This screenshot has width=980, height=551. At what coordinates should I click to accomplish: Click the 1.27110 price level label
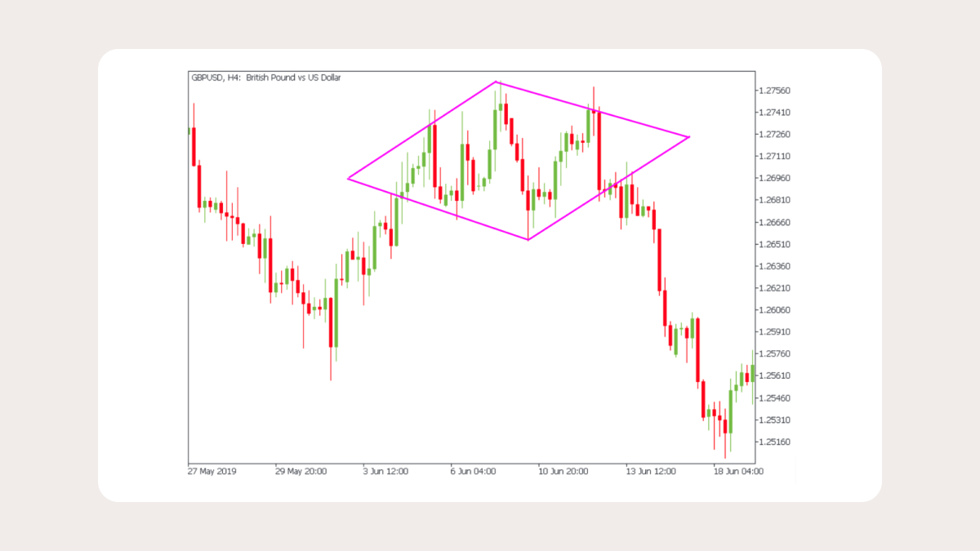(774, 157)
